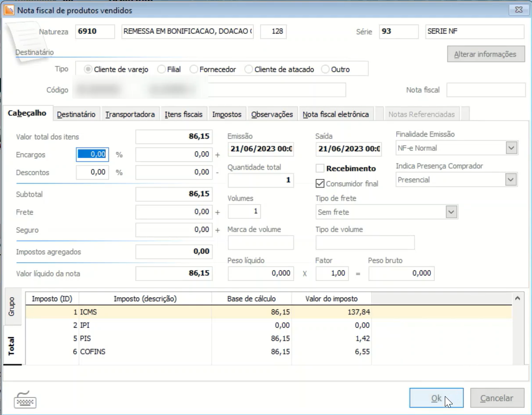Open Finalidade Emissão dropdown
This screenshot has width=532, height=415.
(x=511, y=148)
